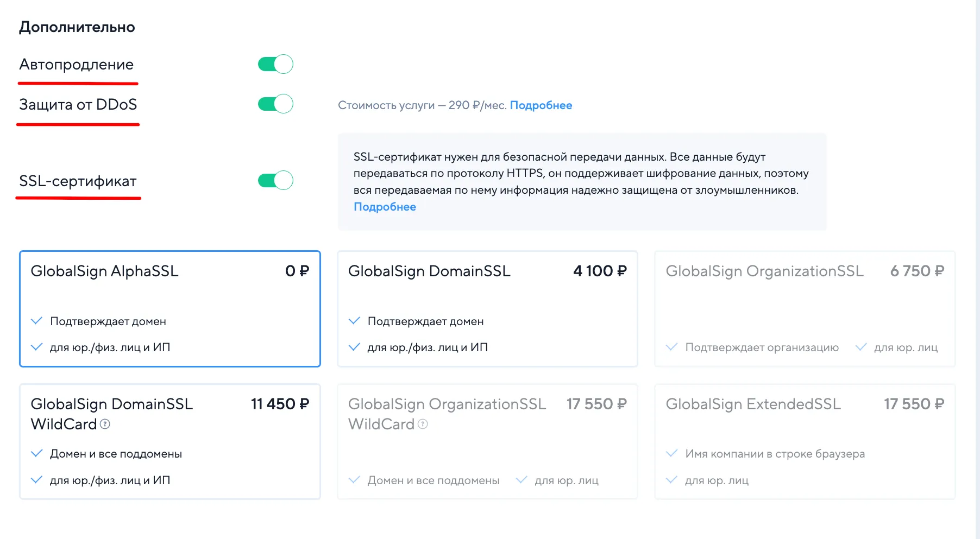Viewport: 980px width, 539px height.
Task: Open Подробнее link in SSL description box
Action: coord(385,207)
